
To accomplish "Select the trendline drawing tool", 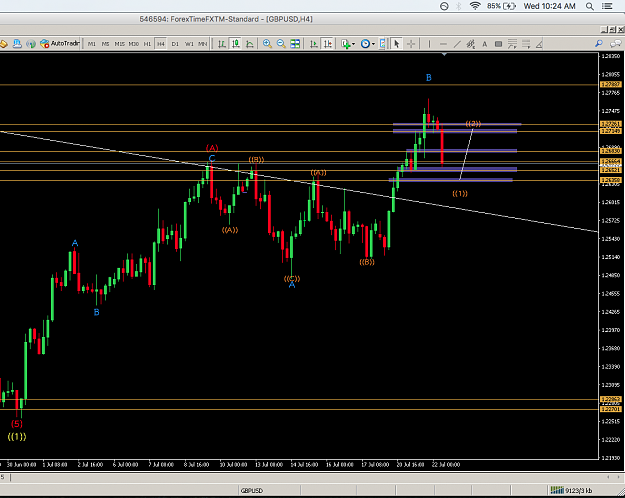I will click(457, 44).
